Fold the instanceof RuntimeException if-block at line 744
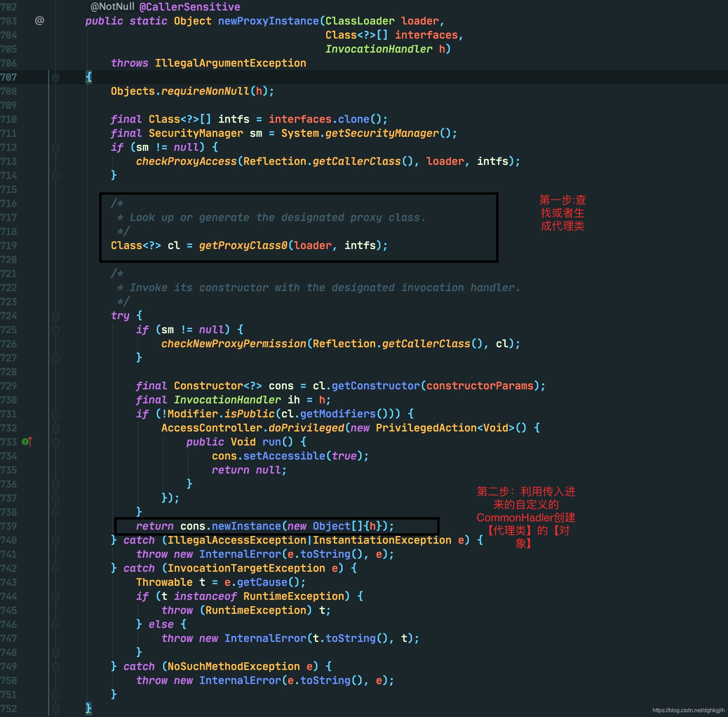The height and width of the screenshot is (717, 728). pos(56,596)
